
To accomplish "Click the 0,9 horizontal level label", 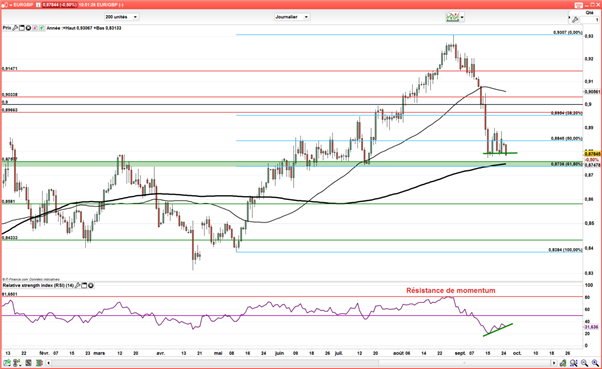I will (5, 102).
